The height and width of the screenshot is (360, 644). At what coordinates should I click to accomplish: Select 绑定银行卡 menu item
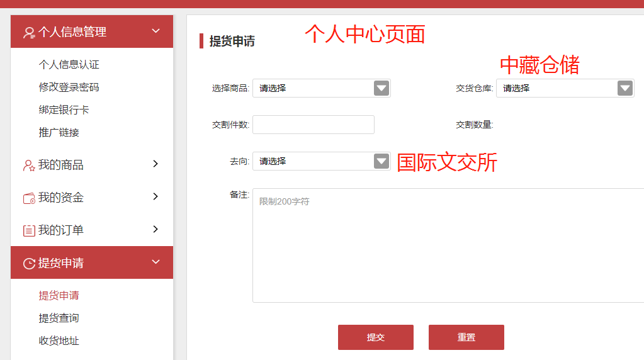[64, 110]
